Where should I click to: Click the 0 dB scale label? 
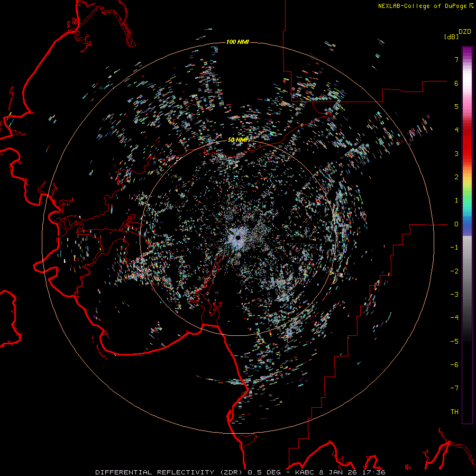tap(456, 224)
